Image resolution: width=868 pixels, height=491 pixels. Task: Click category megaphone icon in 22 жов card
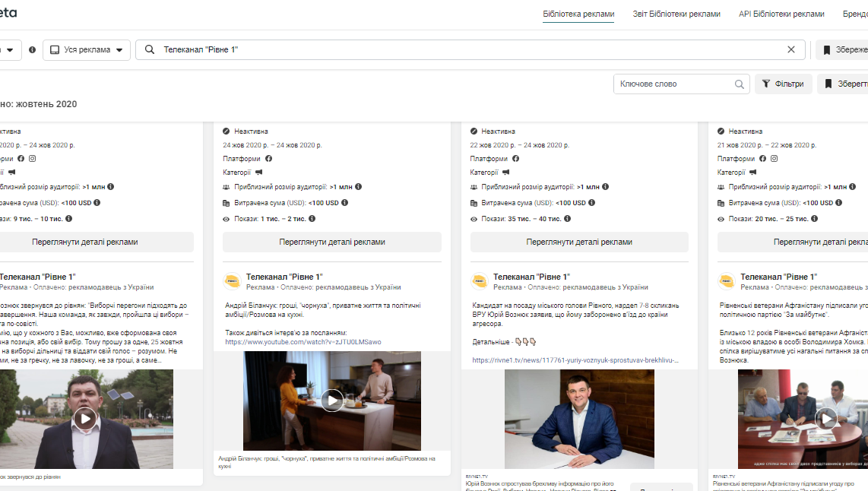[505, 173]
